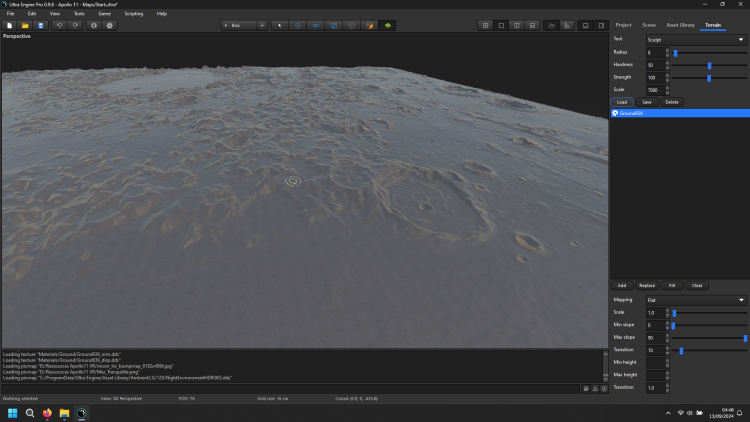Click the Undo arrow icon
Screen dimensions: 750x422
coord(60,25)
